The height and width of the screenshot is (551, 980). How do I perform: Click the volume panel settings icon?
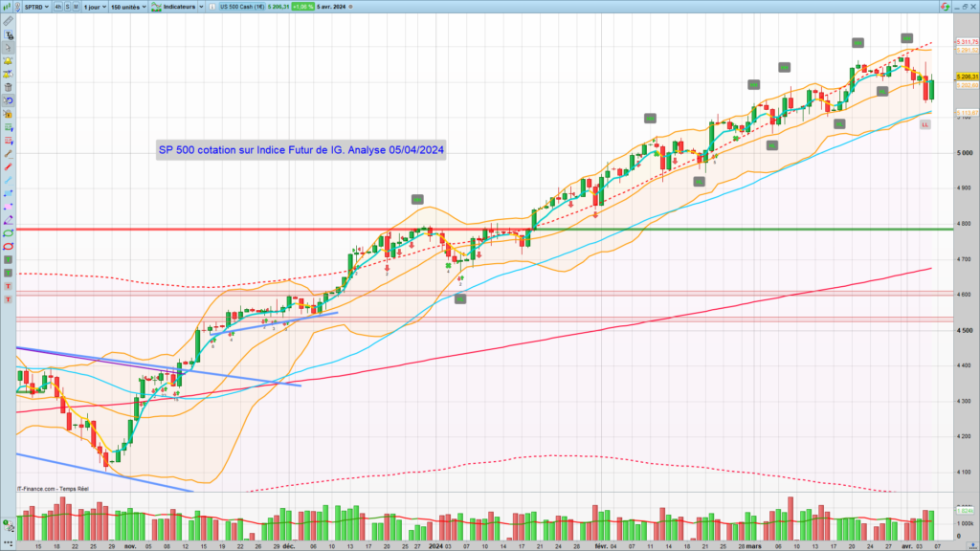click(7, 524)
